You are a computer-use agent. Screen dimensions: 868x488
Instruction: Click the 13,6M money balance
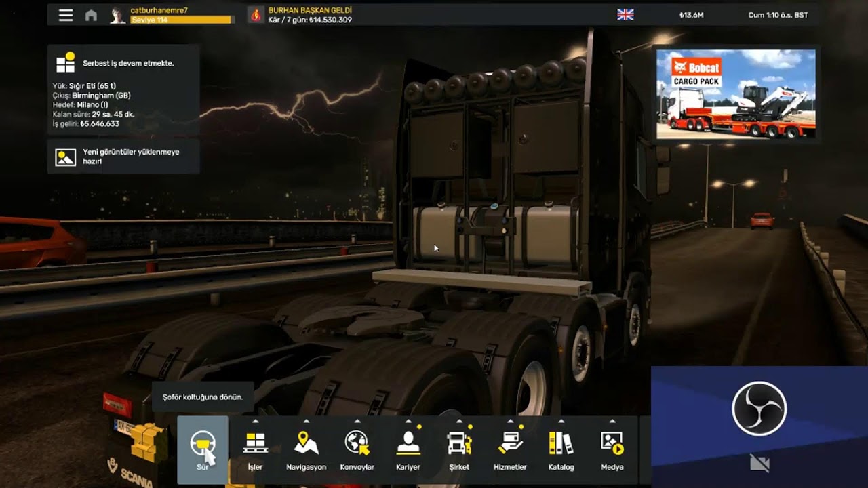click(691, 15)
